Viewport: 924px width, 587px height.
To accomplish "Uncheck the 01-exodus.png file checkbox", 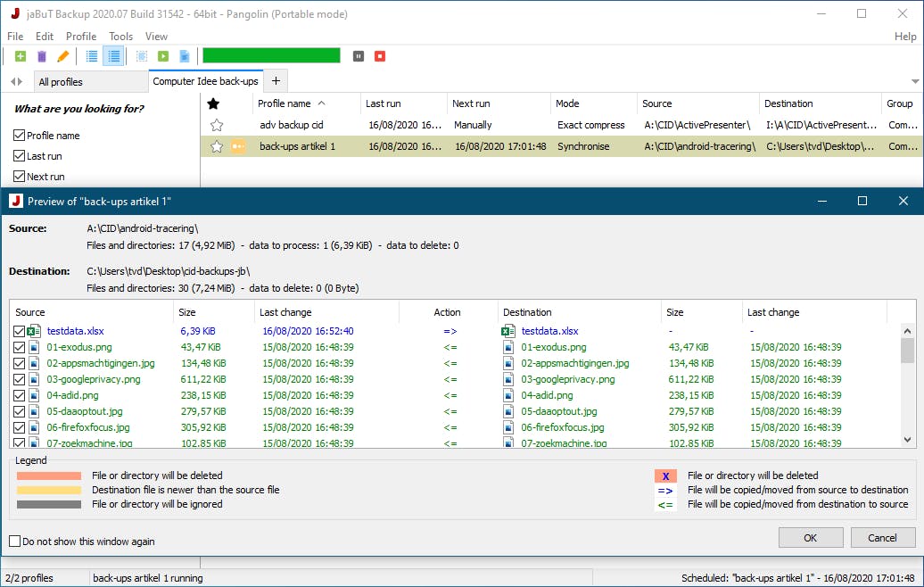I will [x=19, y=347].
